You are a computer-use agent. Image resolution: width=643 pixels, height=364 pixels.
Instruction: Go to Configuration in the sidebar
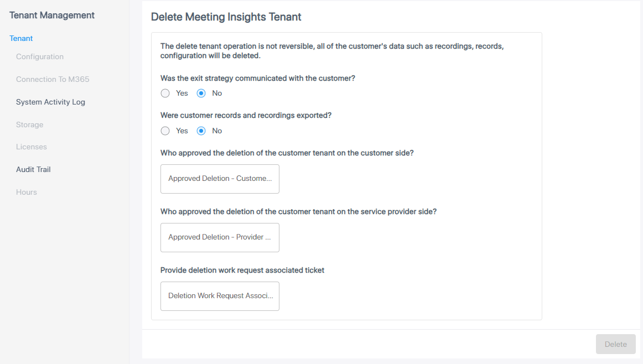click(x=40, y=57)
